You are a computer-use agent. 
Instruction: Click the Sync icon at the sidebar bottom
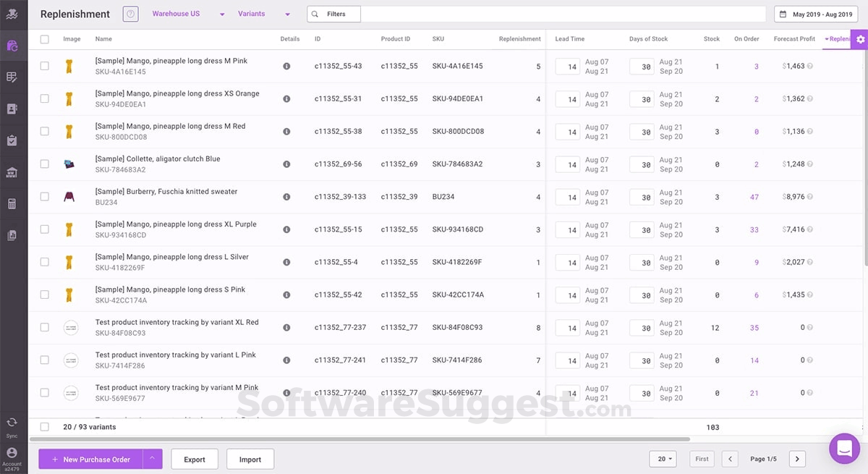(x=12, y=422)
